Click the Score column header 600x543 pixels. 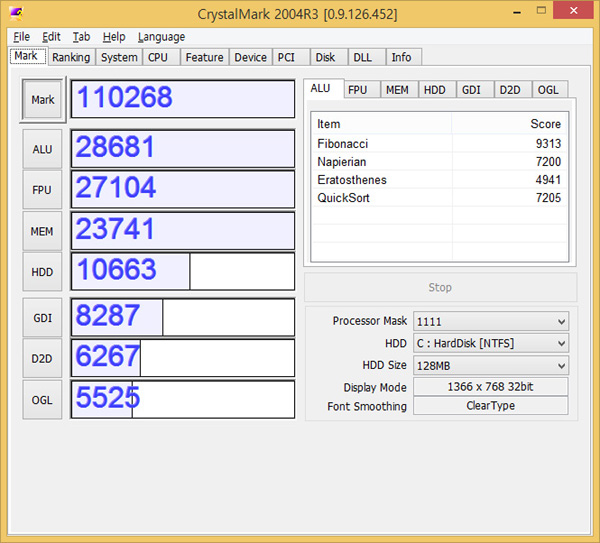pyautogui.click(x=509, y=124)
